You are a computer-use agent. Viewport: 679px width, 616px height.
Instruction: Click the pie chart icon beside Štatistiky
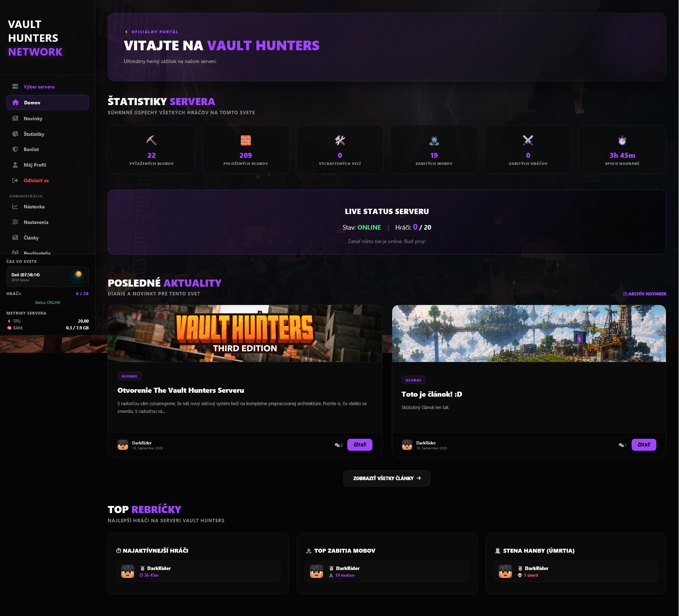click(x=15, y=134)
